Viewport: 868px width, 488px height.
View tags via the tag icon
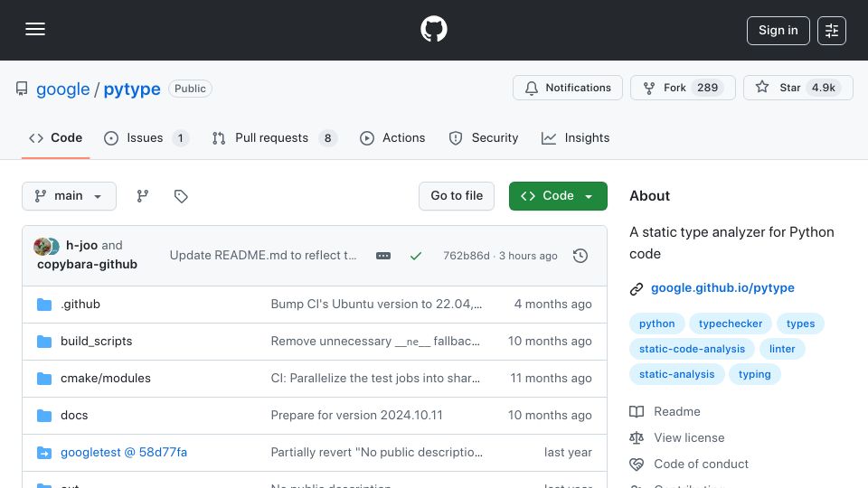pyautogui.click(x=181, y=196)
